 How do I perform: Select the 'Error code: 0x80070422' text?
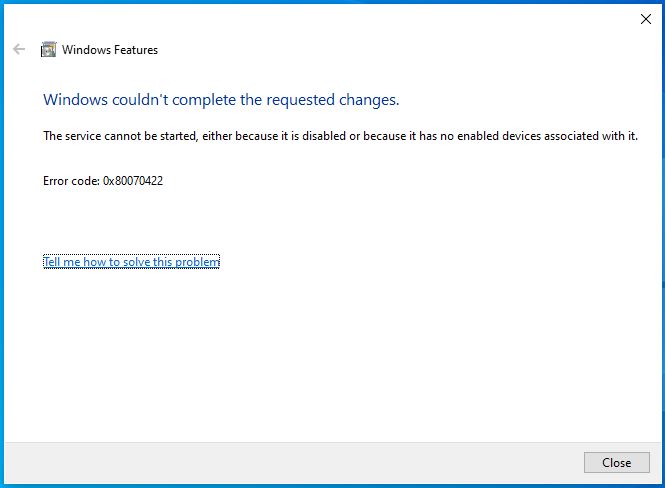(x=103, y=181)
